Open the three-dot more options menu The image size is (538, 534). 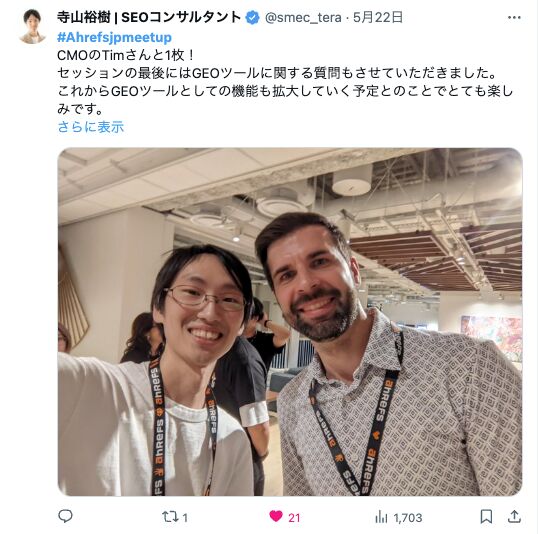pyautogui.click(x=514, y=18)
